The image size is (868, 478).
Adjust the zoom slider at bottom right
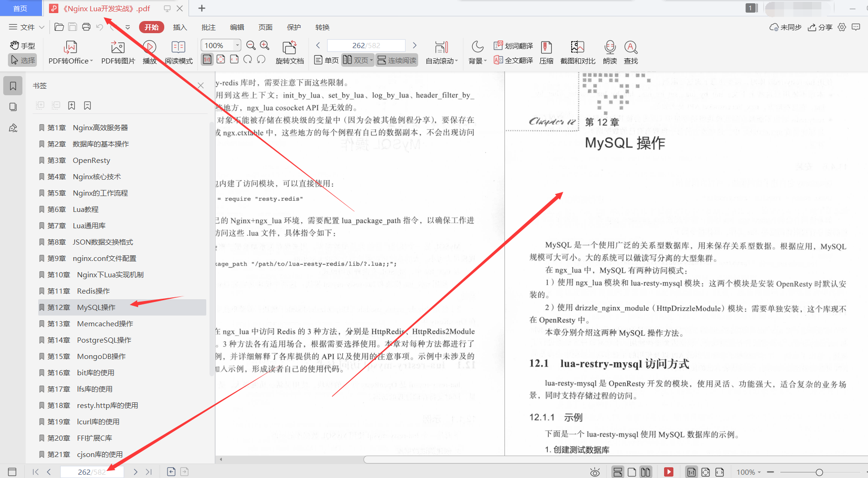[x=819, y=471]
